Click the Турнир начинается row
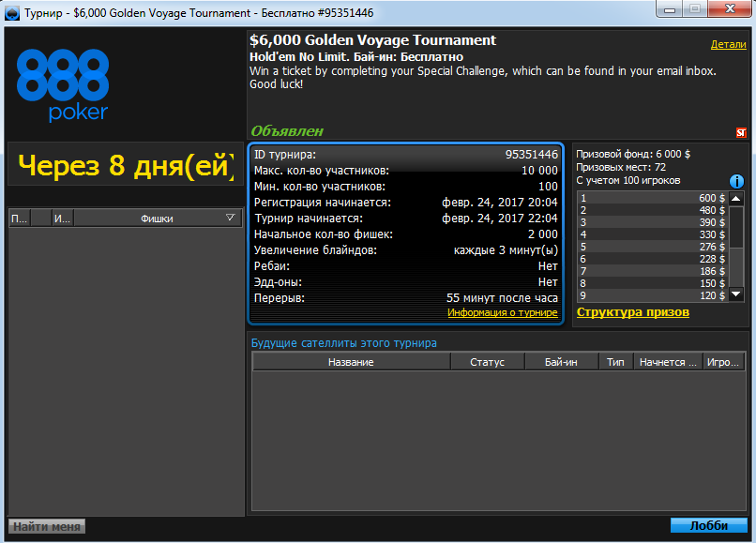 [405, 218]
